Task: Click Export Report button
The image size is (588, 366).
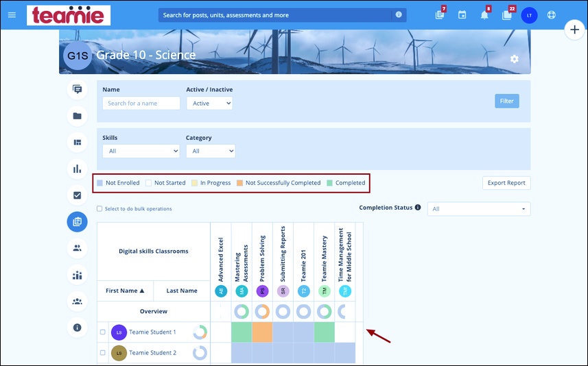Action: click(x=506, y=183)
